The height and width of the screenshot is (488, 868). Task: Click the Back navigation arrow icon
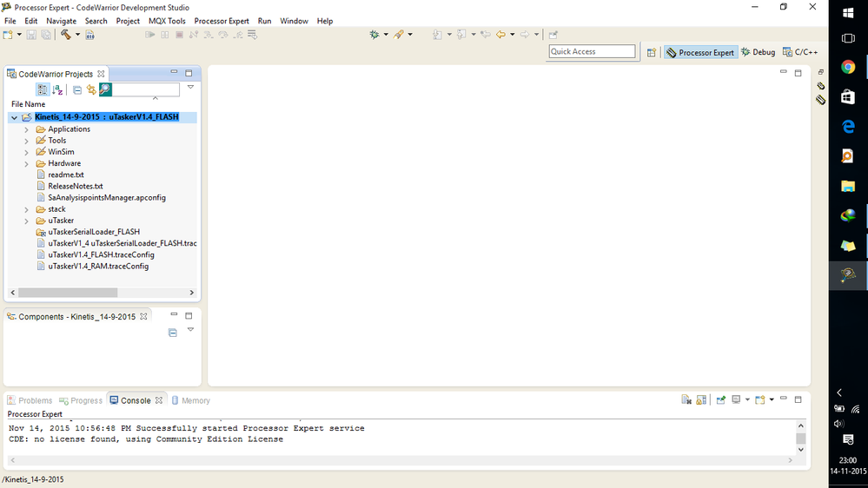pyautogui.click(x=501, y=35)
